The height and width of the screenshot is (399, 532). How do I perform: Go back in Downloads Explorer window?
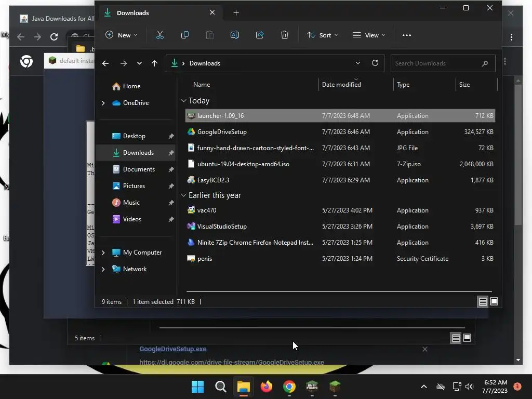click(105, 63)
